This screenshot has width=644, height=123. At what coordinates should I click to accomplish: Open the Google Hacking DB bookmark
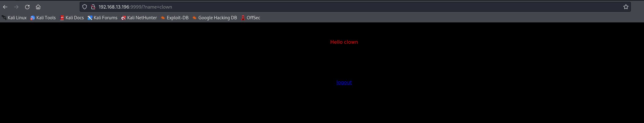tap(215, 18)
